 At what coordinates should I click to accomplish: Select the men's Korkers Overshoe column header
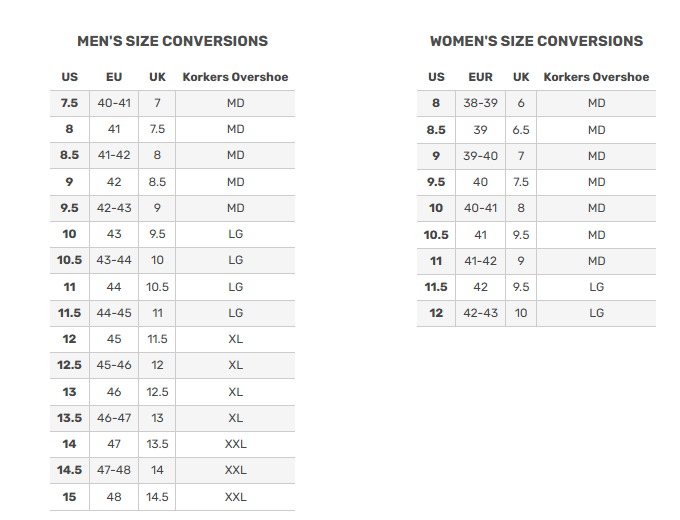235,77
